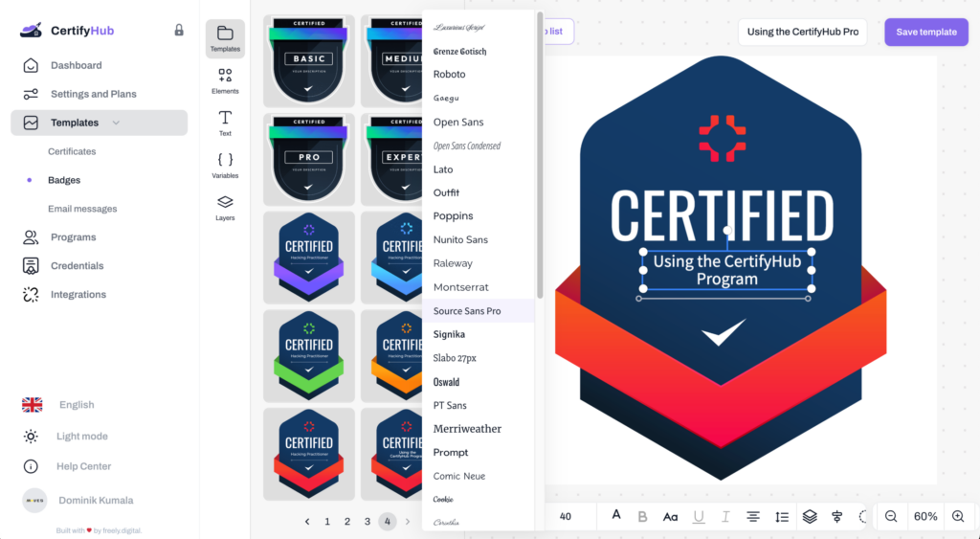Screen dimensions: 980x539
Task: Click the 60% zoom level
Action: [925, 516]
